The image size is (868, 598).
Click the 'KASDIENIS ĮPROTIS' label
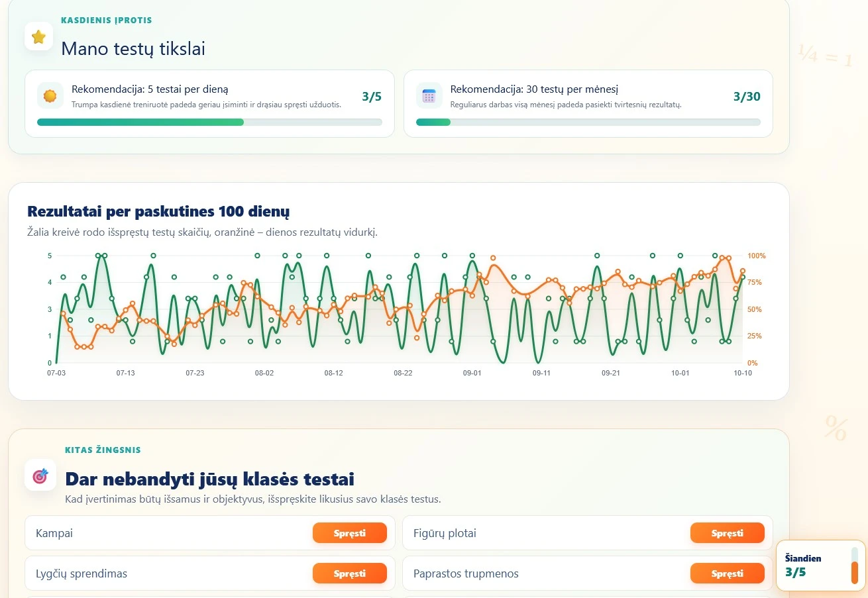107,21
